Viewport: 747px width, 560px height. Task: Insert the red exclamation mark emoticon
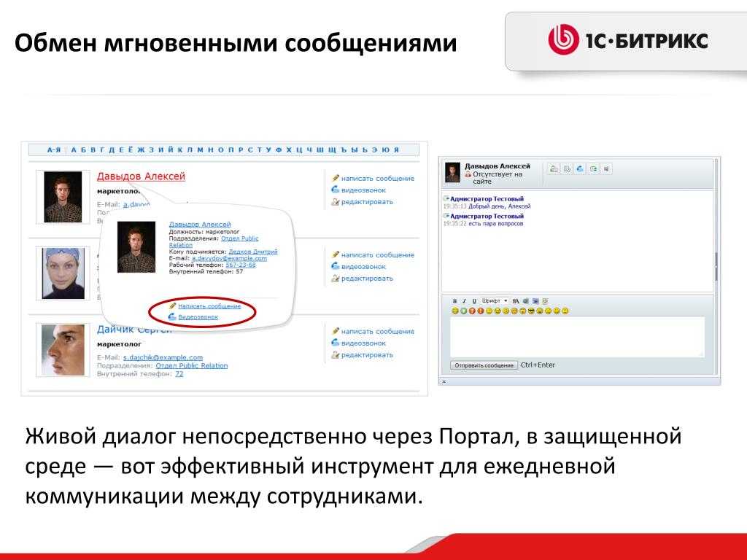point(481,311)
